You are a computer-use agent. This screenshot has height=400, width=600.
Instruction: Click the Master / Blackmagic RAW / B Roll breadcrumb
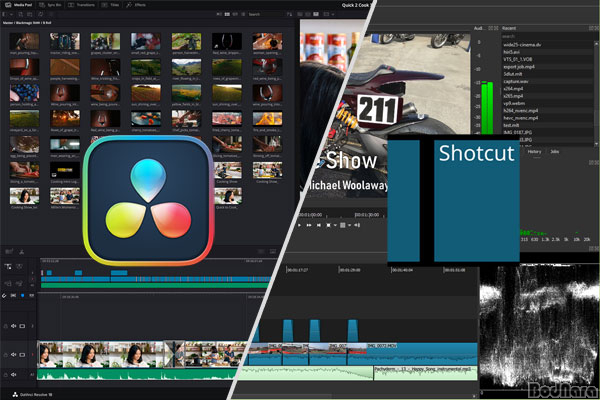[27, 23]
